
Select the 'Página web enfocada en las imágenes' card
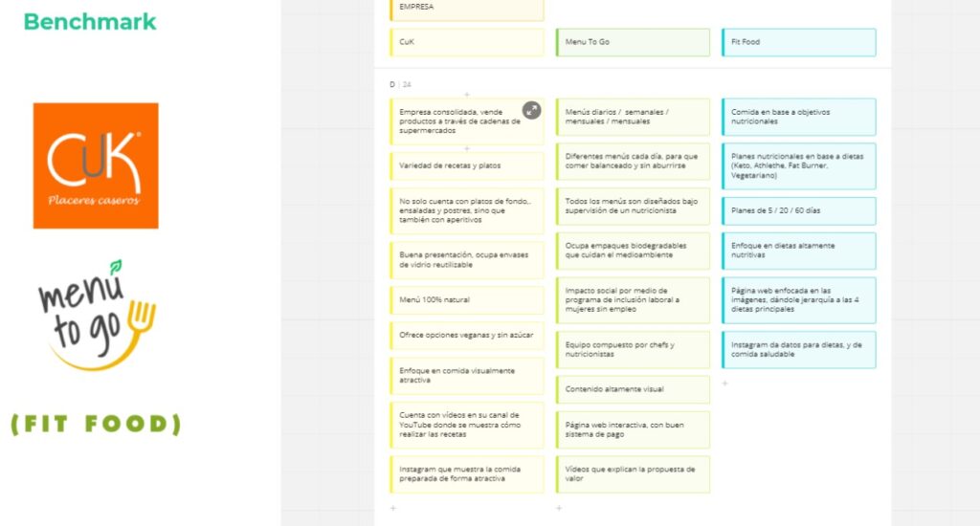799,300
